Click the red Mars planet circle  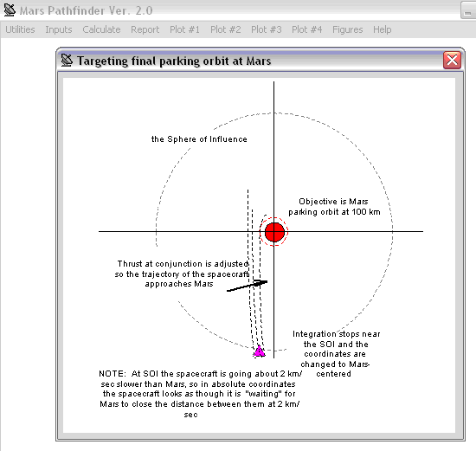click(x=274, y=232)
